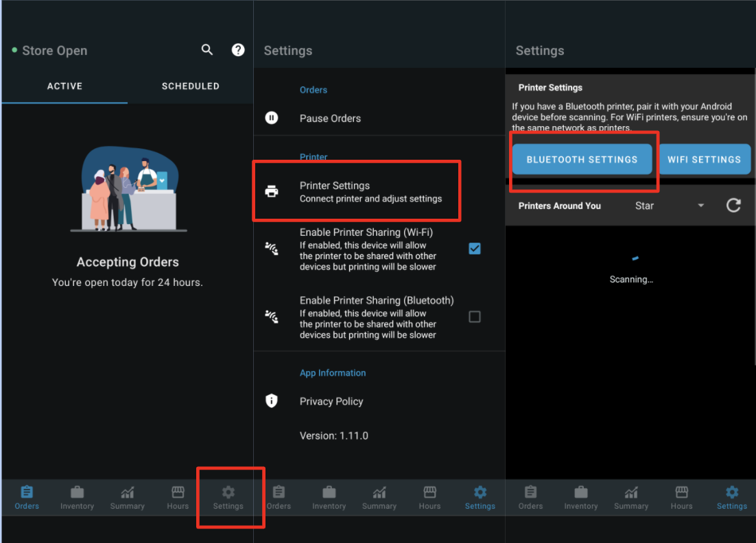Click the Scanning... status text
The height and width of the screenshot is (543, 756).
coord(631,280)
